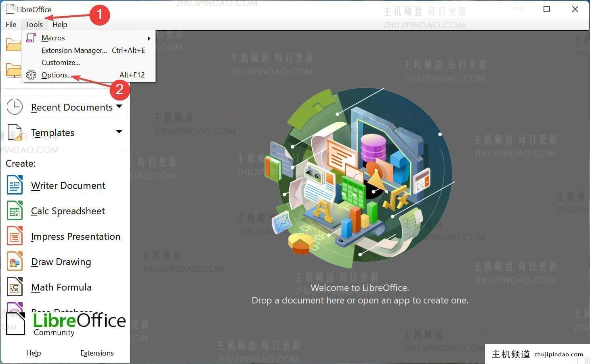
Task: Click the Templates folder icon
Action: pyautogui.click(x=15, y=132)
